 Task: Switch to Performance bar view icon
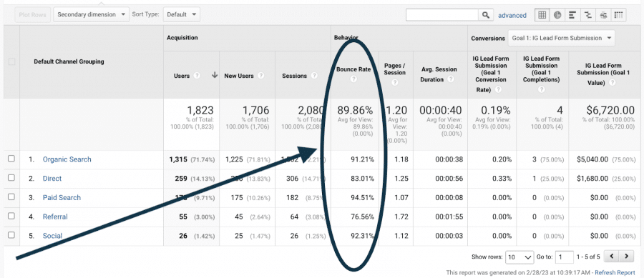[x=572, y=15]
